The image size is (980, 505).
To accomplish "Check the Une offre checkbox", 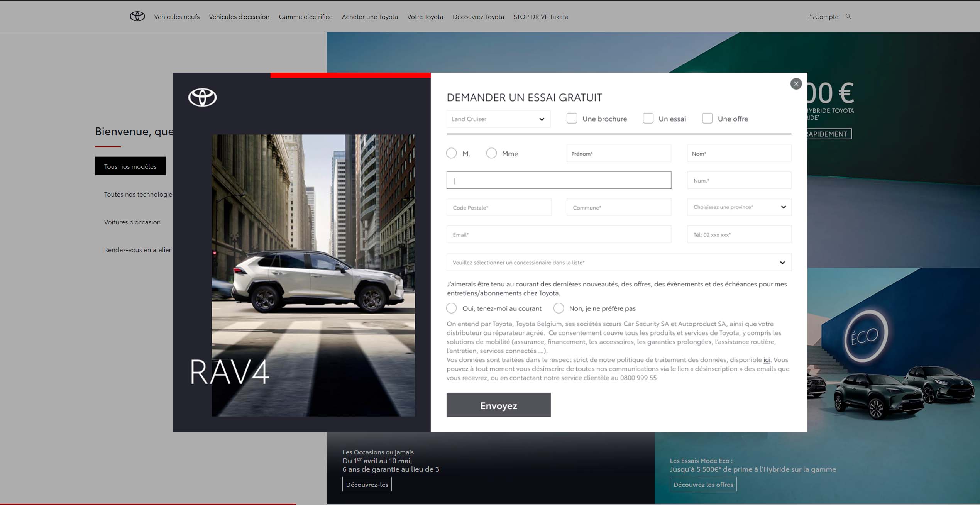I will (x=707, y=118).
